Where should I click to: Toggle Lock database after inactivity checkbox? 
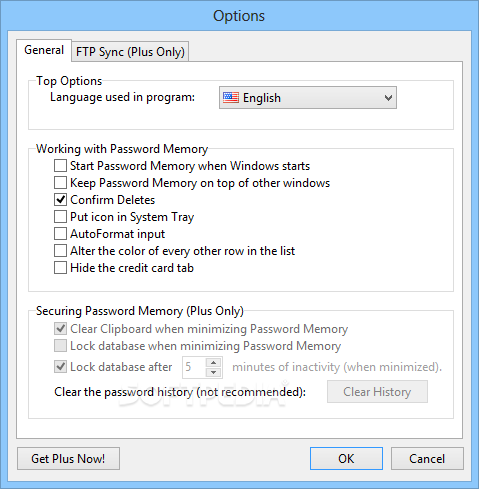click(60, 367)
